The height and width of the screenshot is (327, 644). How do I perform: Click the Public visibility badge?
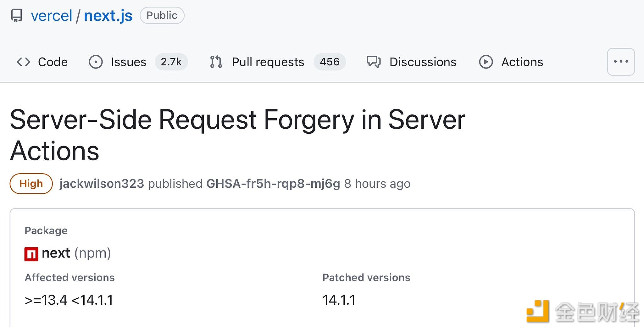click(162, 15)
